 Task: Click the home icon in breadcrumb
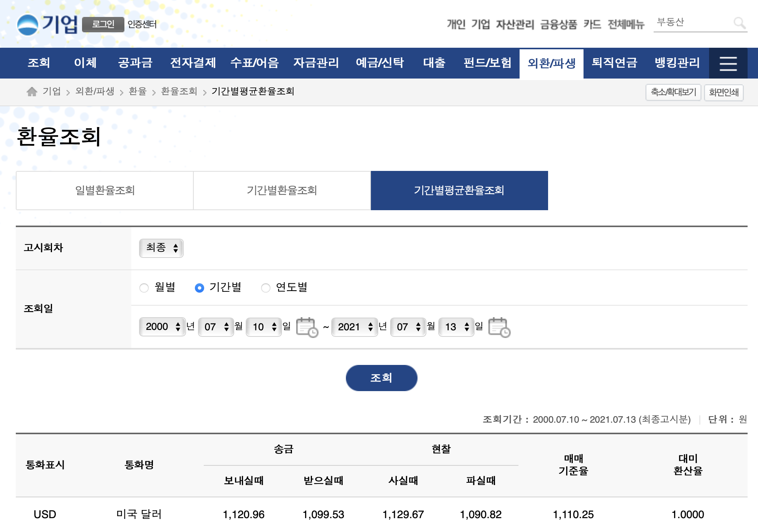pos(32,92)
